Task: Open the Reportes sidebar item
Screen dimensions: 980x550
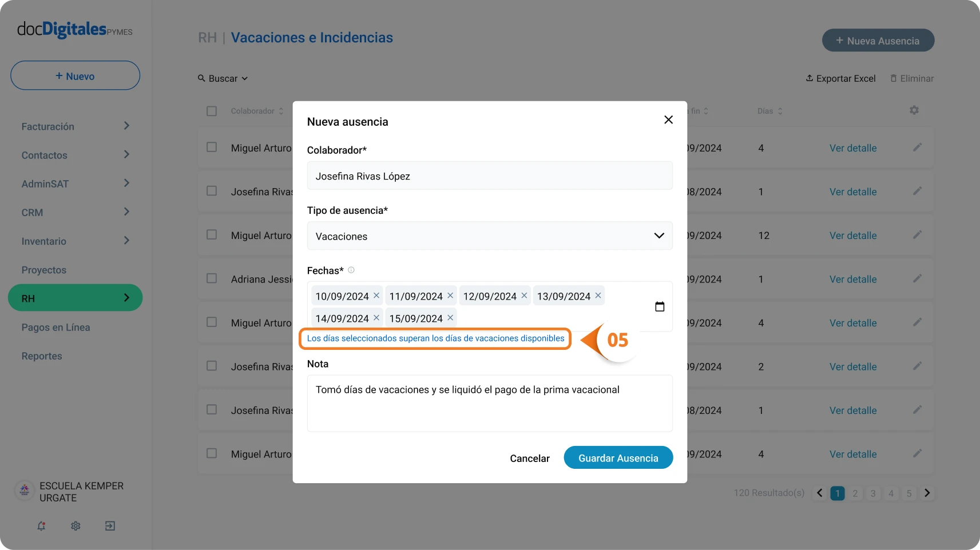Action: click(42, 356)
